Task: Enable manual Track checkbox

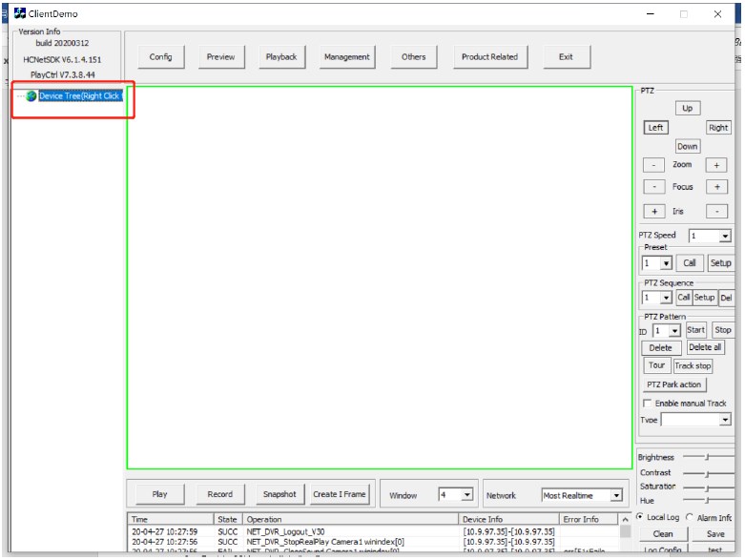Action: click(x=646, y=404)
